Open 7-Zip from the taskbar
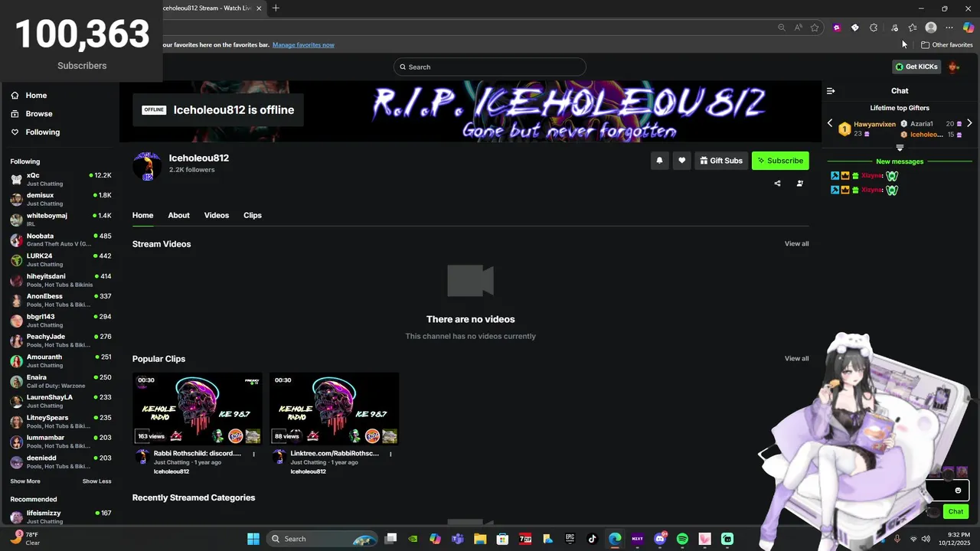 (x=525, y=539)
